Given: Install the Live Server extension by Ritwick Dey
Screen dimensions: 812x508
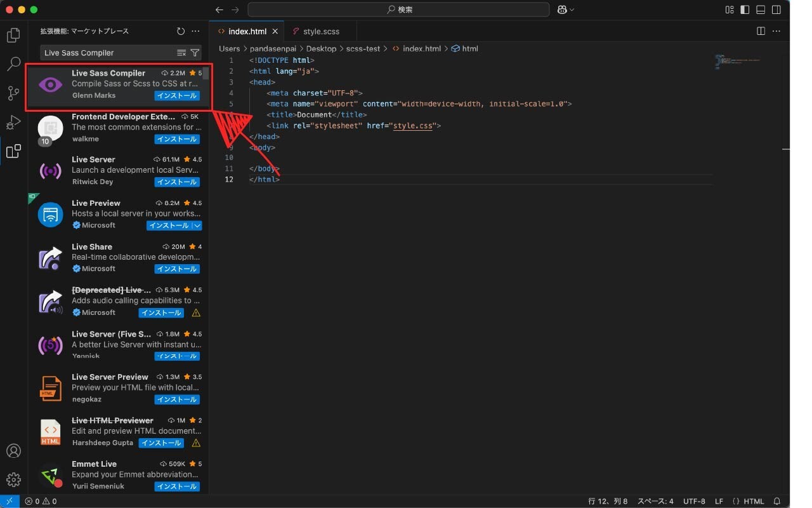Looking at the screenshot, I should point(177,182).
